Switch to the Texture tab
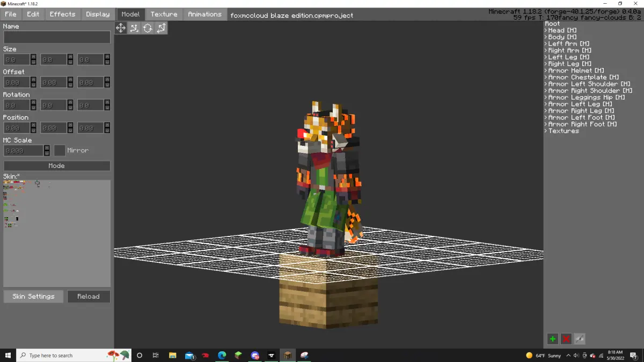The image size is (644, 362). click(164, 14)
